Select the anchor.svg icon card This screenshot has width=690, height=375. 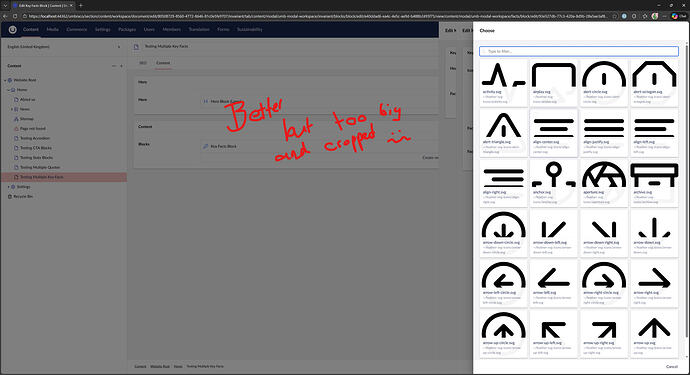[554, 183]
